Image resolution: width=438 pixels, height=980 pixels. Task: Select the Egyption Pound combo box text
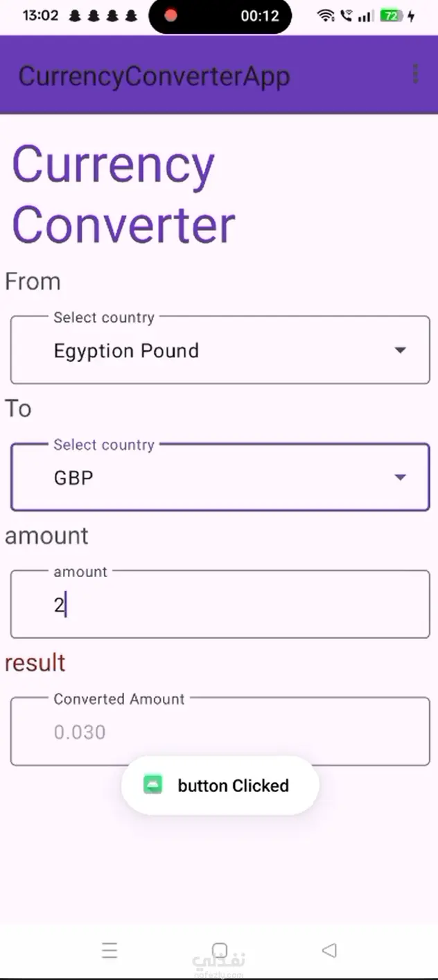click(126, 351)
